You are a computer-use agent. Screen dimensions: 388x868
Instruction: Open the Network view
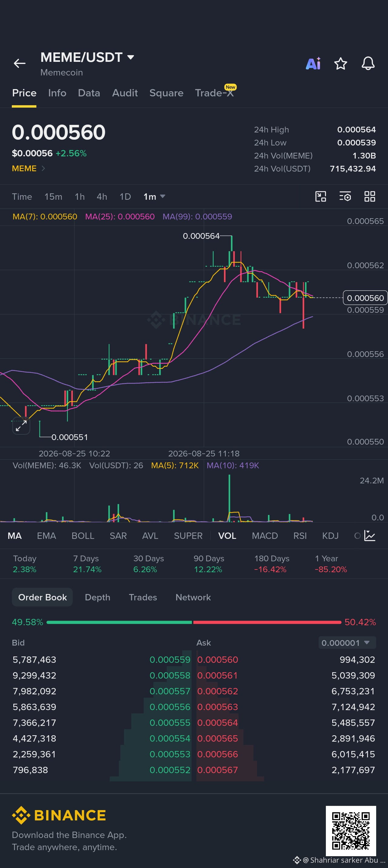tap(193, 597)
